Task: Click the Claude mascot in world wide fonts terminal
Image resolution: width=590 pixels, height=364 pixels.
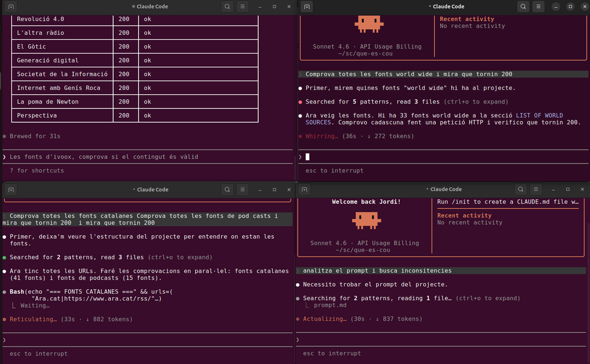Action: click(x=368, y=23)
